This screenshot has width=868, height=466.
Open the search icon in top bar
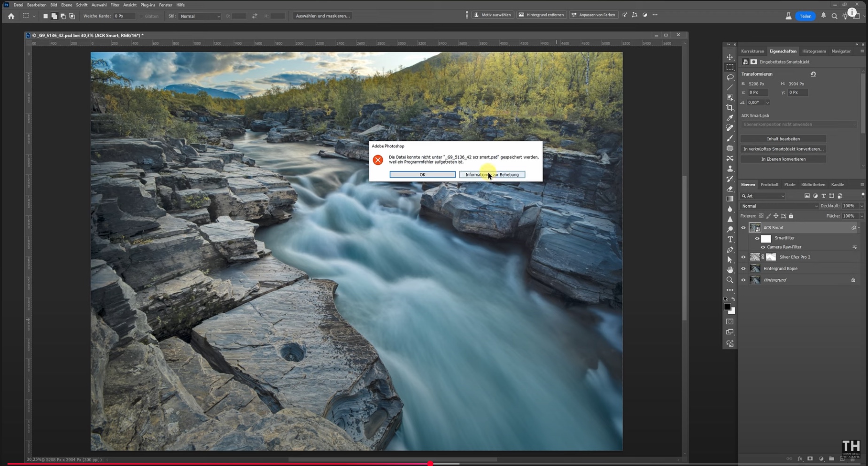[x=835, y=16]
